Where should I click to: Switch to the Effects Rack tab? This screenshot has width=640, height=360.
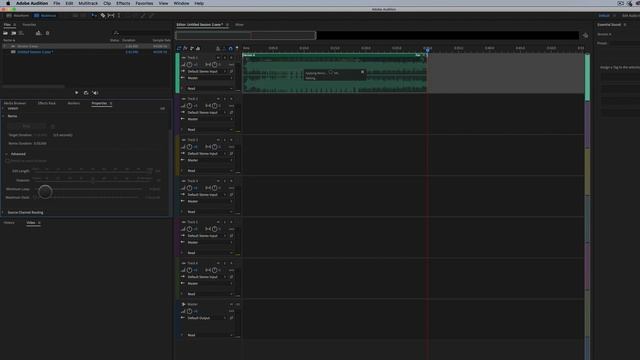pyautogui.click(x=47, y=103)
